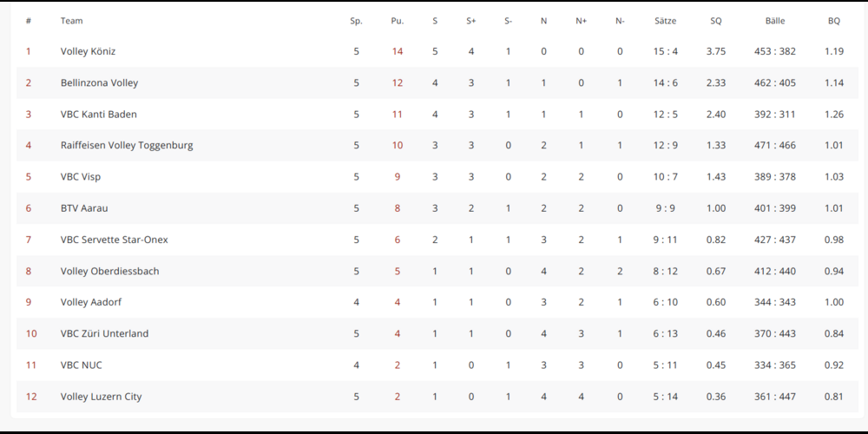Open BTV Aarau team details

click(84, 208)
